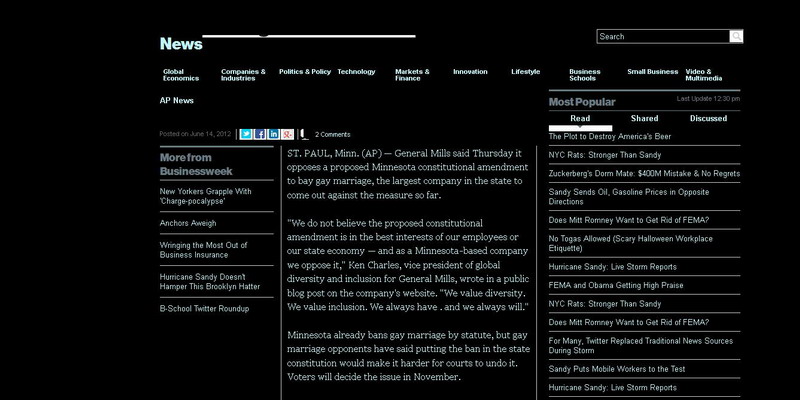View the 2 Comments link
Image resolution: width=800 pixels, height=400 pixels.
(x=333, y=135)
